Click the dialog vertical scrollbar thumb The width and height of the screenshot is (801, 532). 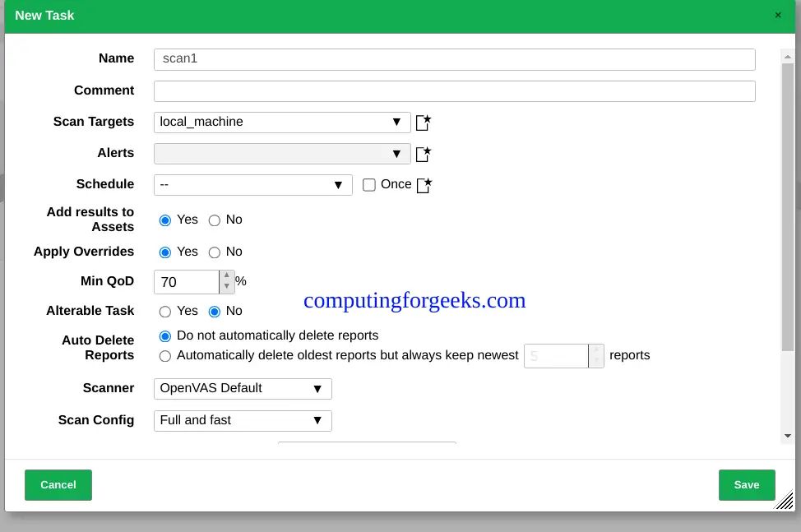pos(788,206)
